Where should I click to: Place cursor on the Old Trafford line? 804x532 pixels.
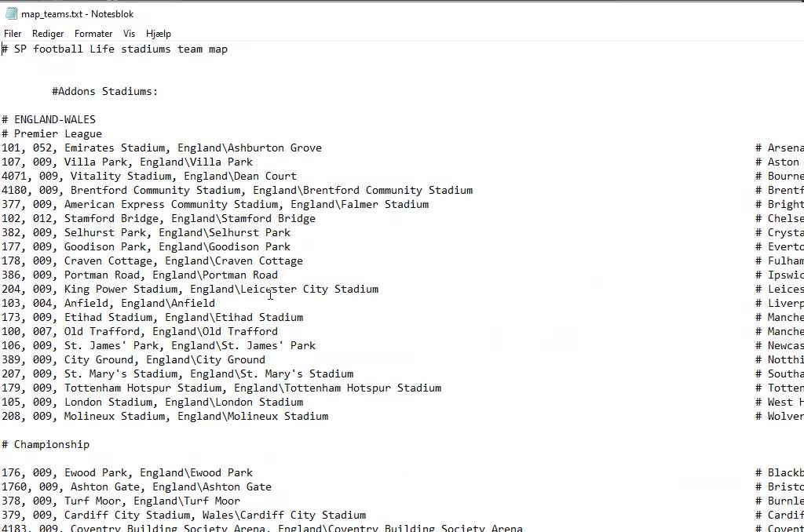coord(139,331)
